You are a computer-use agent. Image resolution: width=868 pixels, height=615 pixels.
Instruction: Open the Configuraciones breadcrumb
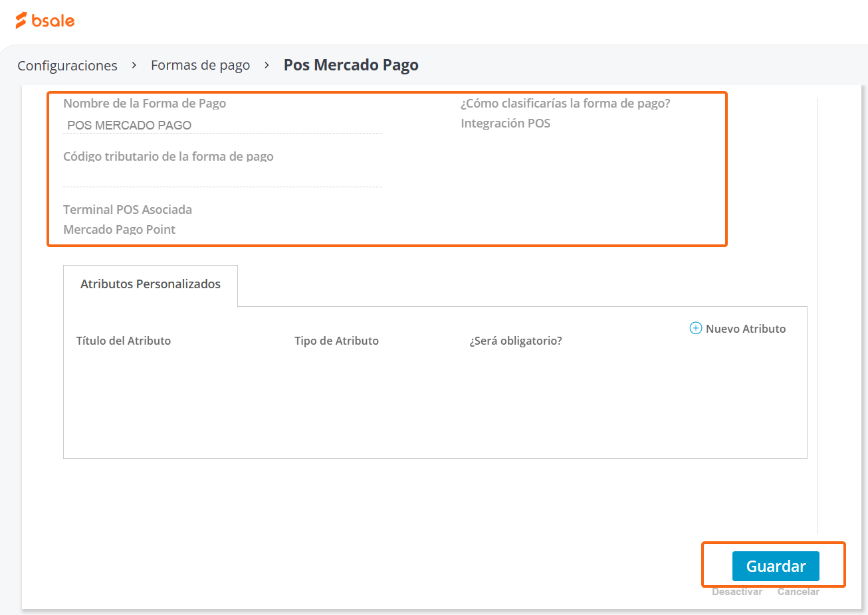coord(67,65)
